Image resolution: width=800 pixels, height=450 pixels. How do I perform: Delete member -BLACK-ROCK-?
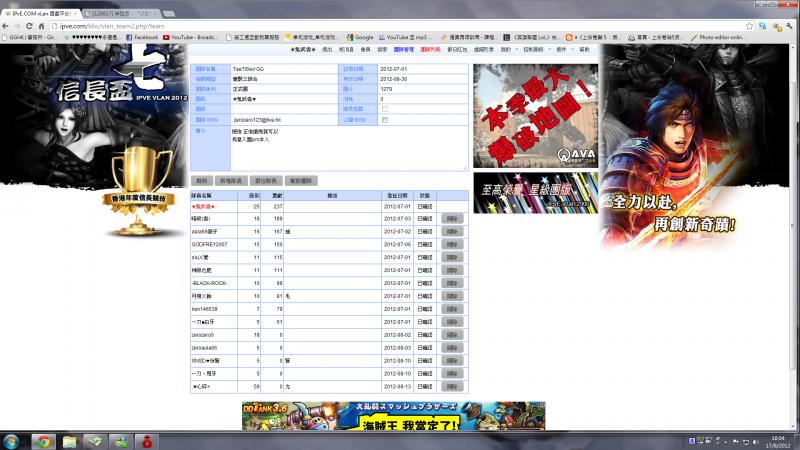(x=452, y=283)
